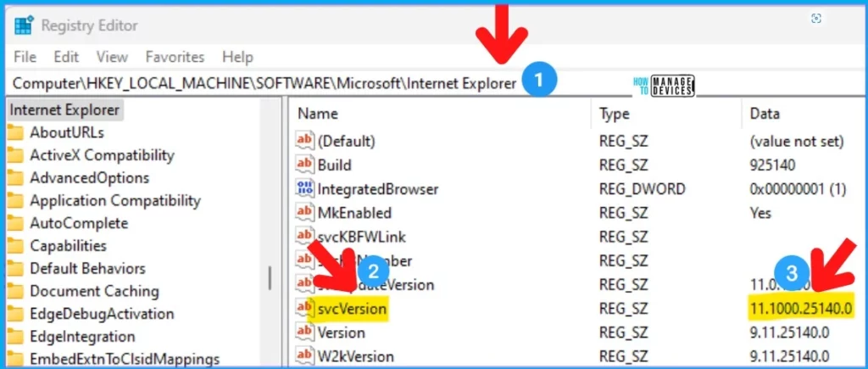The image size is (868, 369).
Task: Open the ActiveX Compatibility key
Action: click(102, 156)
